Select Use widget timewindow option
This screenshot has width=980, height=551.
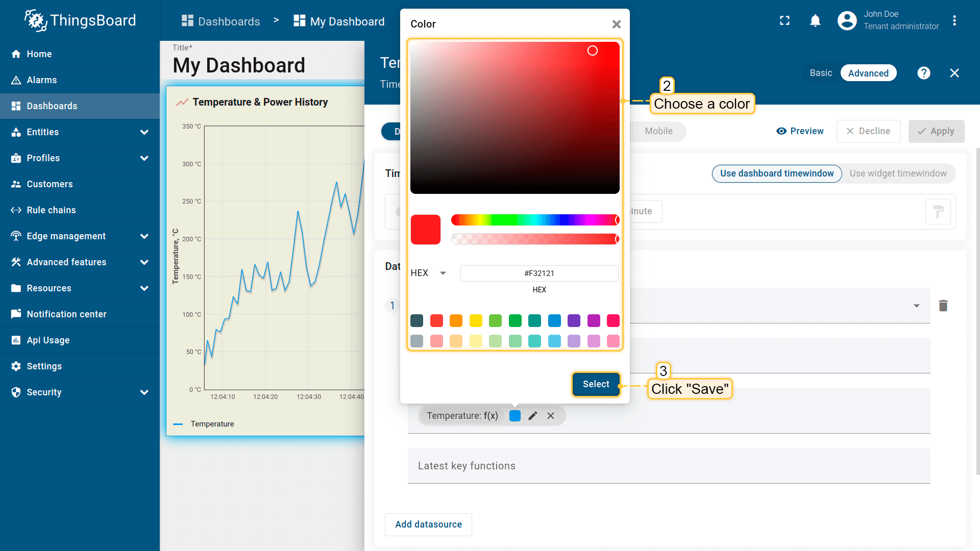pyautogui.click(x=898, y=173)
